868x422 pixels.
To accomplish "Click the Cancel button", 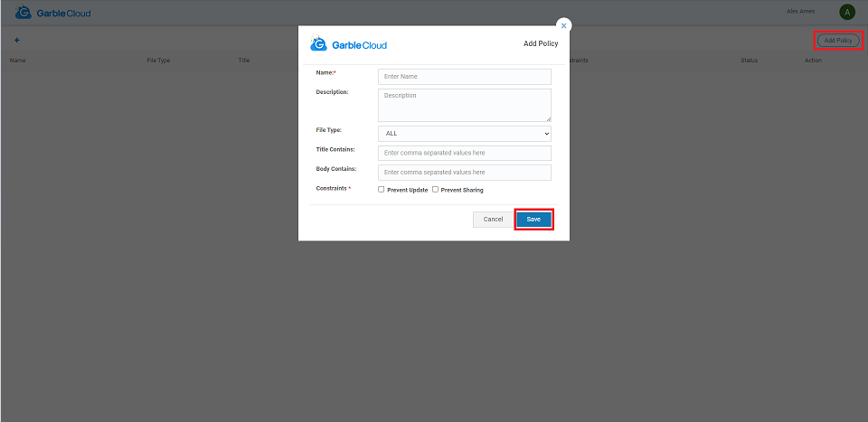I will (x=493, y=219).
